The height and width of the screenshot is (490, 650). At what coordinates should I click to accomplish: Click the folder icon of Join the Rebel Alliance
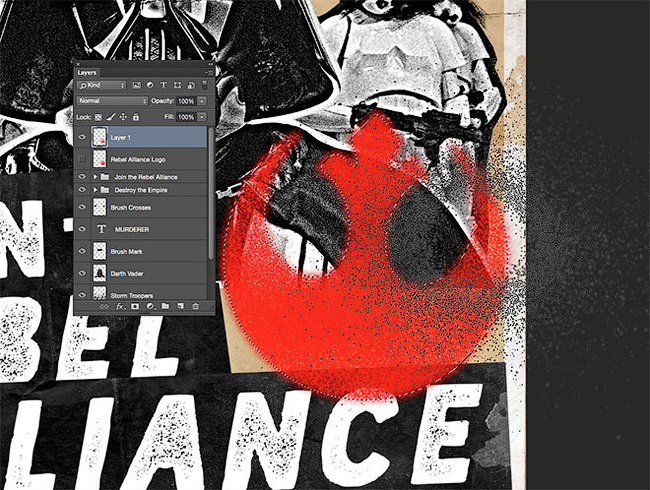105,177
